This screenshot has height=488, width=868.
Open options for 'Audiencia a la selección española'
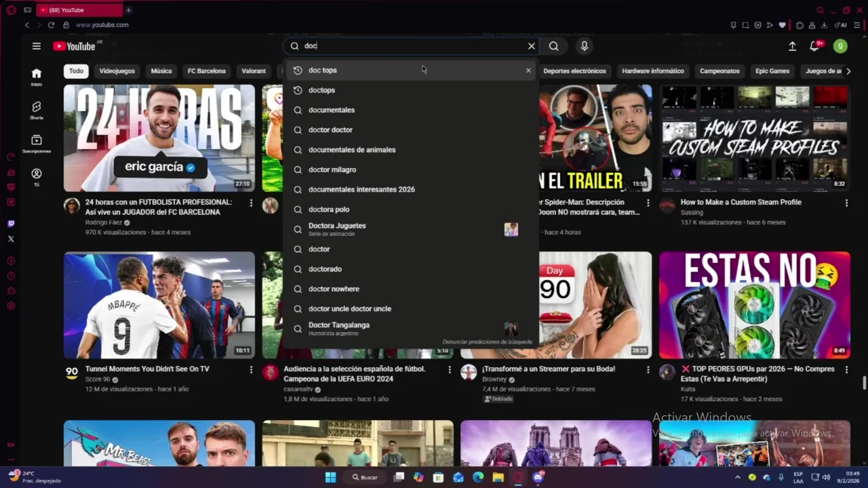pyautogui.click(x=450, y=369)
